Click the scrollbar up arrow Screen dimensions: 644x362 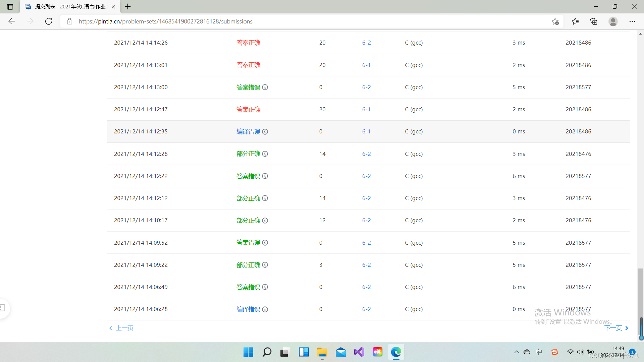click(641, 34)
